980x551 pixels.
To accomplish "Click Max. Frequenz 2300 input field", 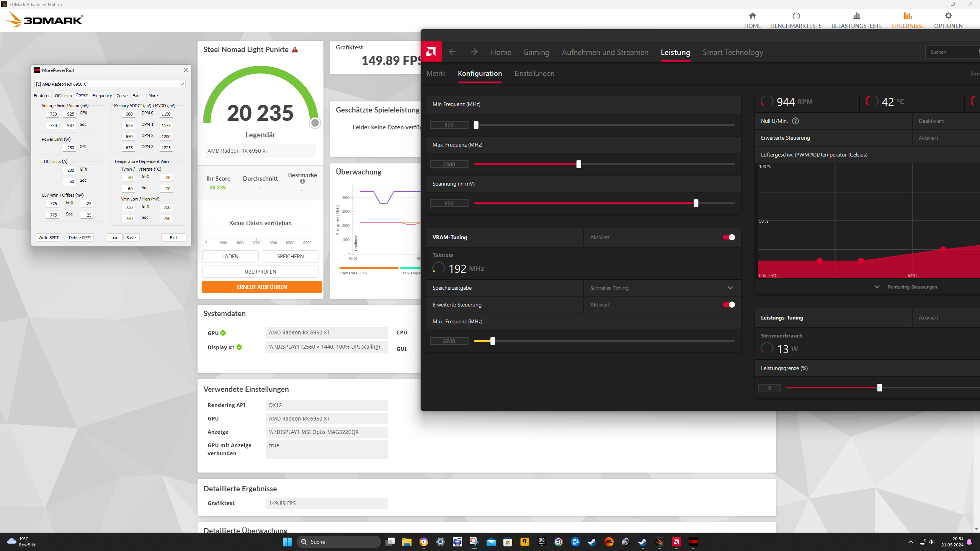I will point(449,164).
